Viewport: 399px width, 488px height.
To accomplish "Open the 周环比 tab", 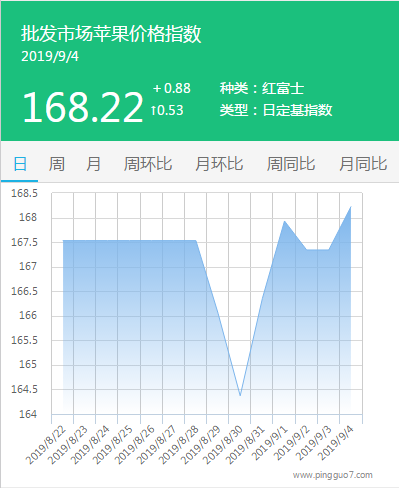I will click(x=148, y=164).
